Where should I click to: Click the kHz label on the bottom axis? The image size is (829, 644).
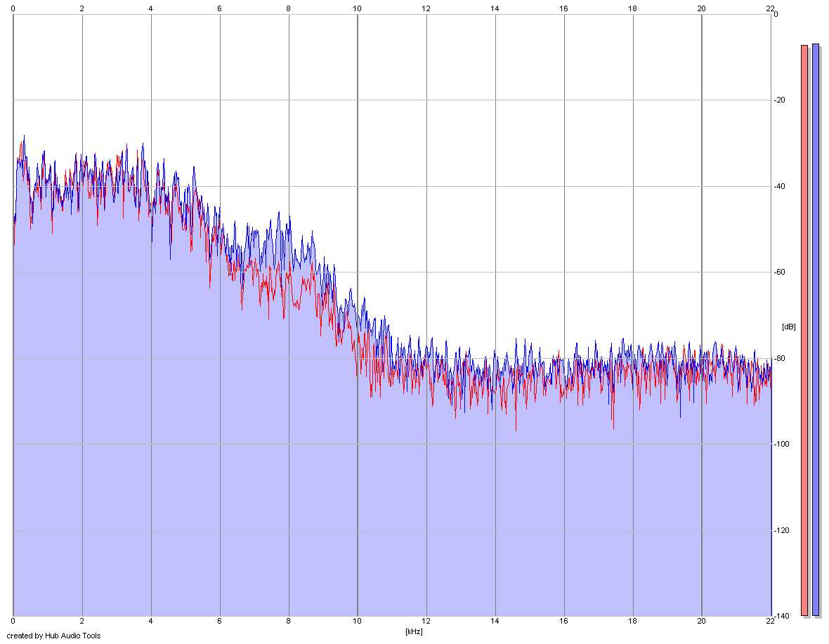[414, 631]
